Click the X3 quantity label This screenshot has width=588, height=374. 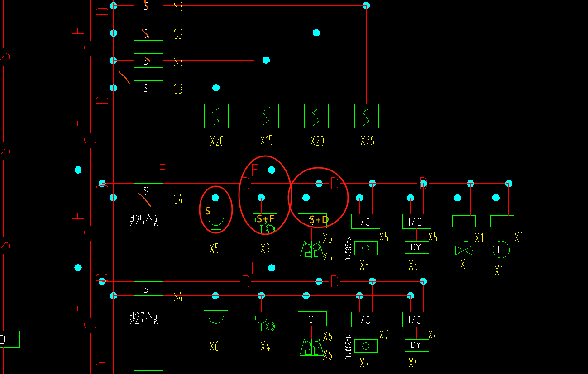pos(265,249)
